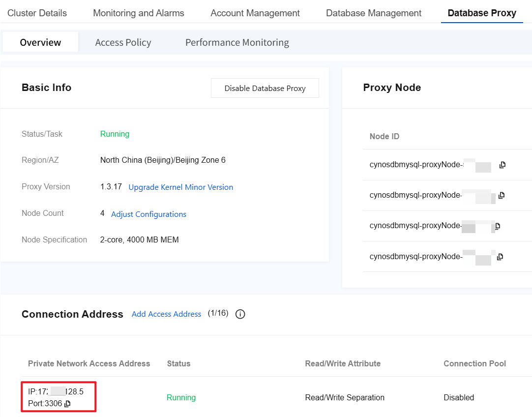Viewport: 532px width, 417px height.
Task: Open the Performance Monitoring sub-tab
Action: [237, 42]
